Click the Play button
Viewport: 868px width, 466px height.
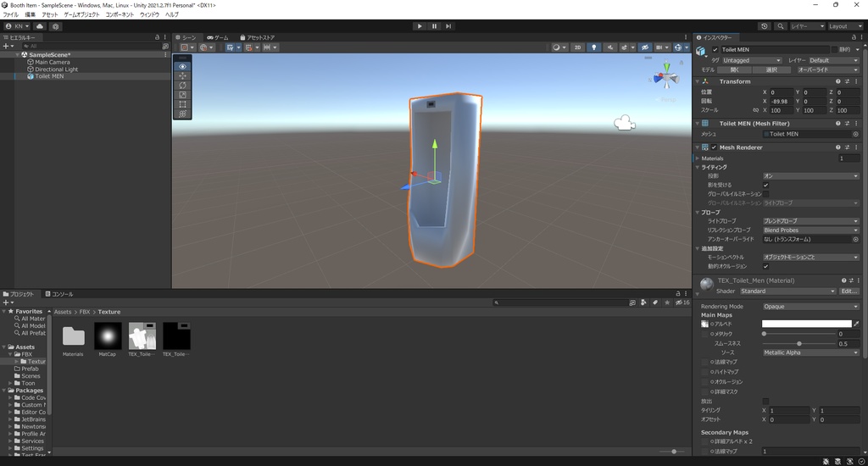[420, 26]
